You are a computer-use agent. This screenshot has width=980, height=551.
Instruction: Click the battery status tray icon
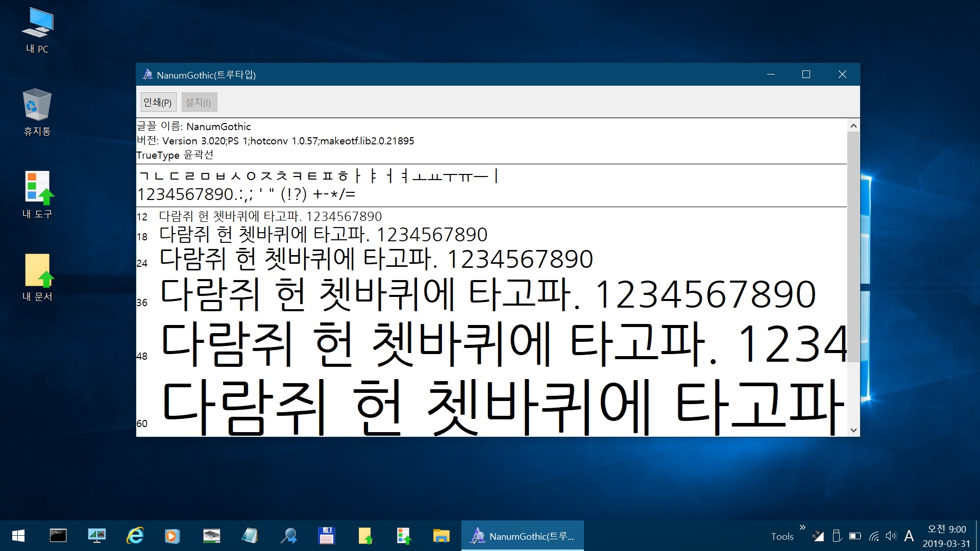click(855, 536)
